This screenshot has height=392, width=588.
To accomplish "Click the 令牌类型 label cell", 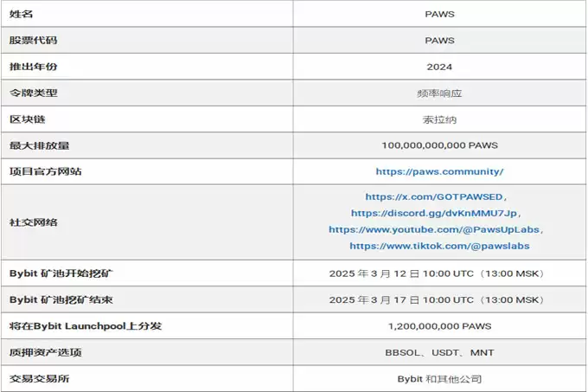I will click(147, 93).
